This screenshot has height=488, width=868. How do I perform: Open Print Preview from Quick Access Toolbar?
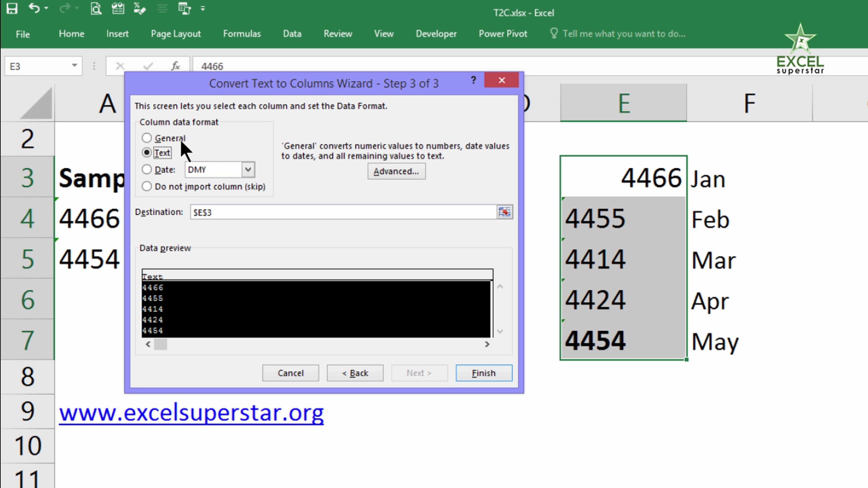[96, 8]
